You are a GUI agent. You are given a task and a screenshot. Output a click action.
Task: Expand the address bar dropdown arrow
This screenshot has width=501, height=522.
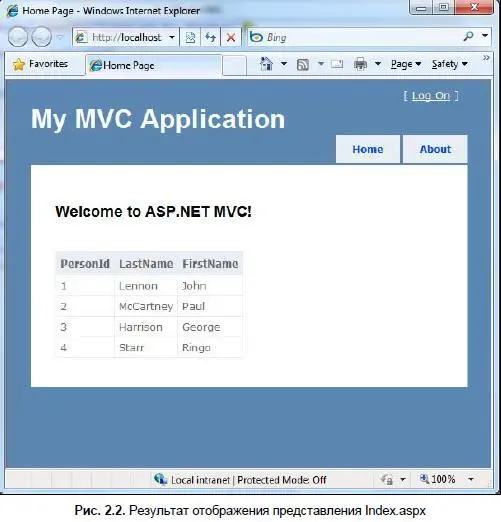(172, 37)
